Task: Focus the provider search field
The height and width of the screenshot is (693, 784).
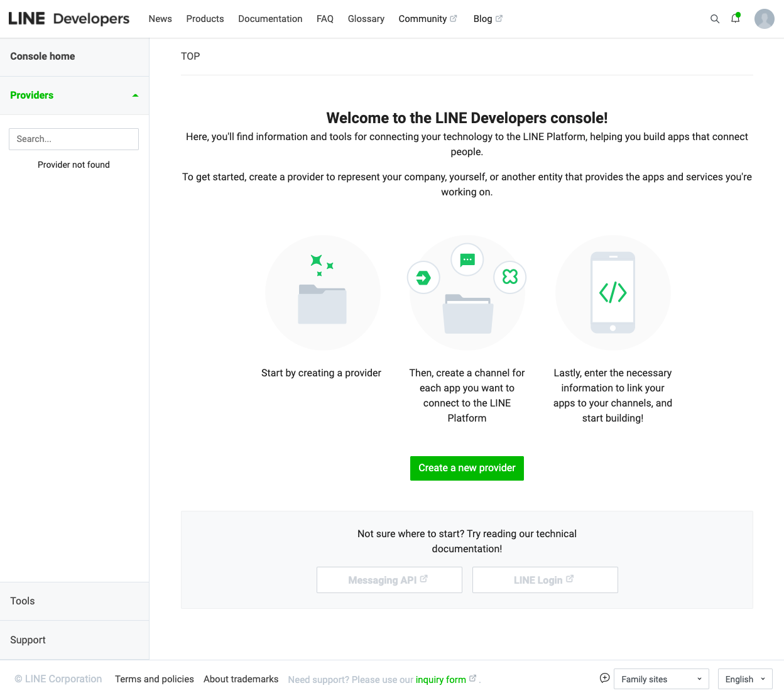Action: (x=73, y=139)
